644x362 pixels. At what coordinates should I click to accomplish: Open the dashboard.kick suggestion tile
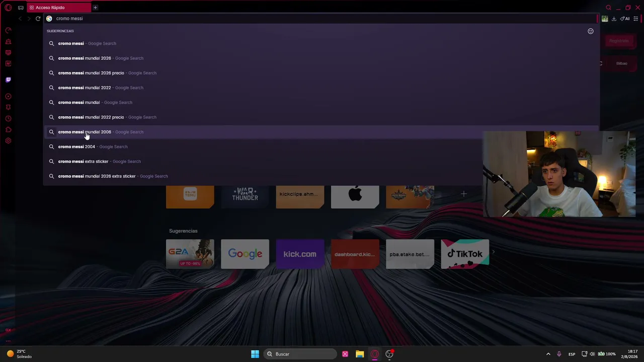click(355, 254)
